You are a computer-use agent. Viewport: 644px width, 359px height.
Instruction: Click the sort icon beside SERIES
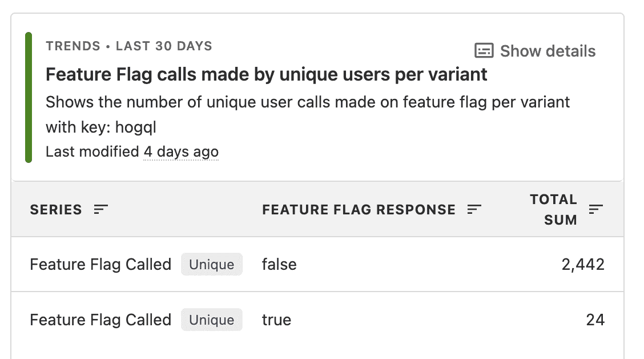[101, 210]
